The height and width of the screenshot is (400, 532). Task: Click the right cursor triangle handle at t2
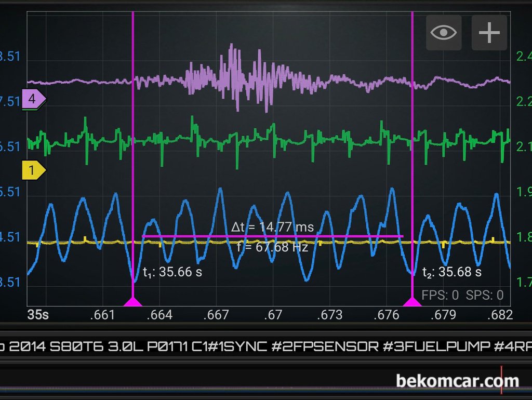(412, 302)
